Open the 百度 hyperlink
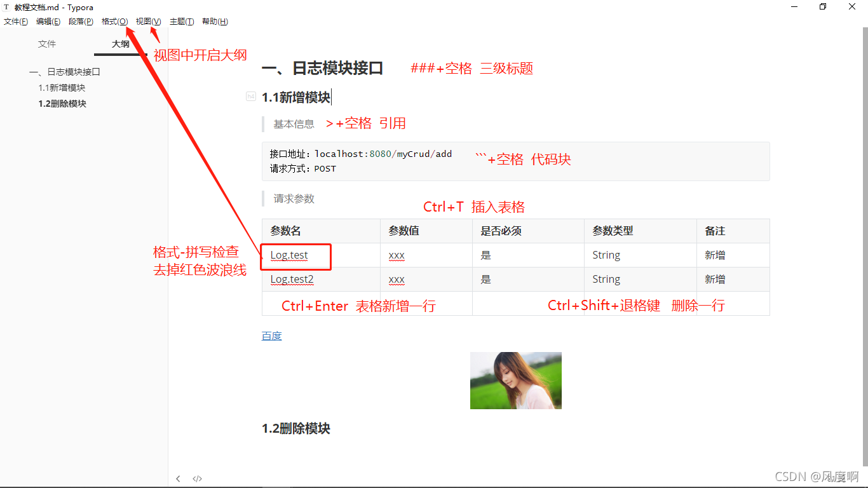 271,335
